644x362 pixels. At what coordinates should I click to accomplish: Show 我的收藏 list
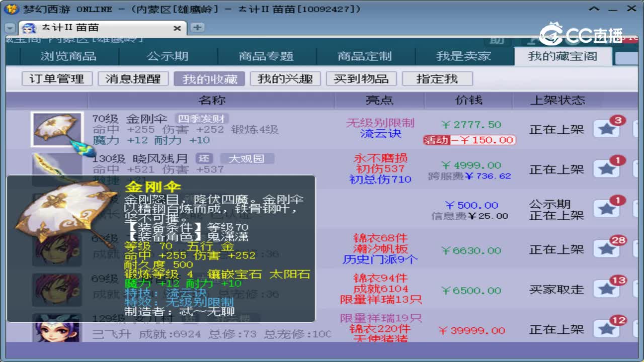tap(209, 79)
